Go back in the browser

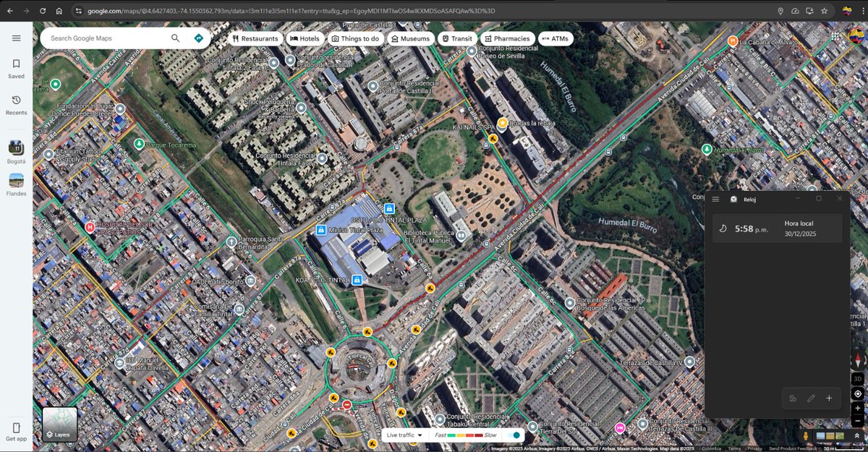tap(9, 11)
